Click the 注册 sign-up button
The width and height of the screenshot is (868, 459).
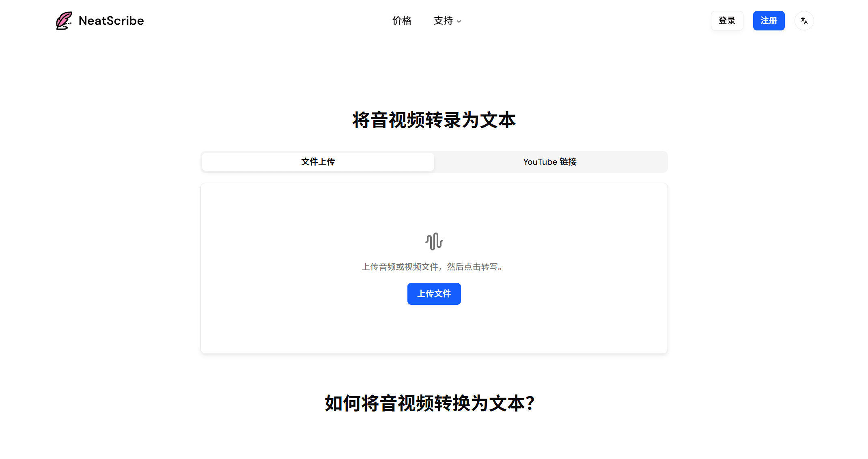click(x=769, y=20)
